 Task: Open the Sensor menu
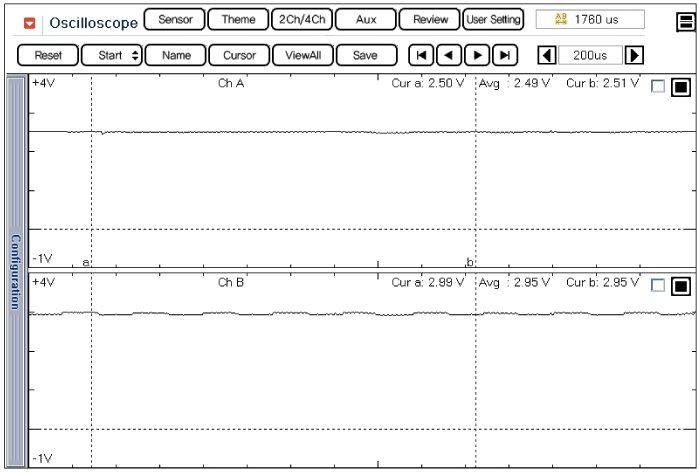(174, 19)
